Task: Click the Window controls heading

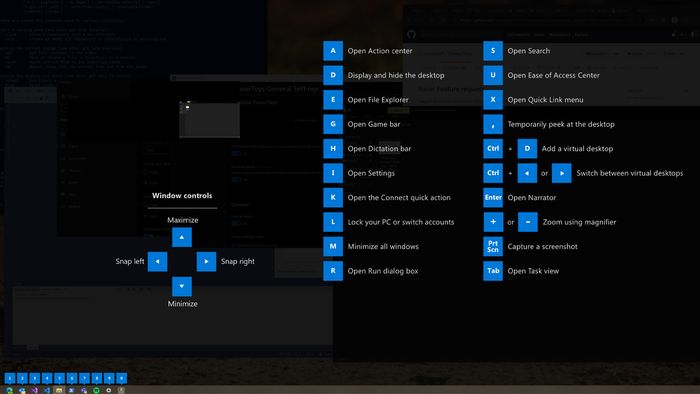Action: (x=182, y=195)
